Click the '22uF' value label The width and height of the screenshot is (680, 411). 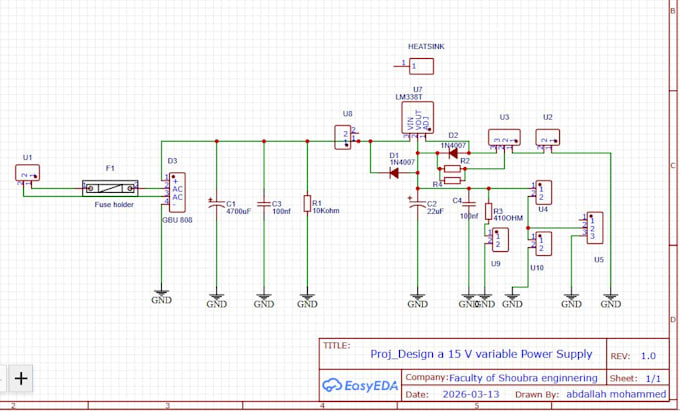tap(435, 211)
